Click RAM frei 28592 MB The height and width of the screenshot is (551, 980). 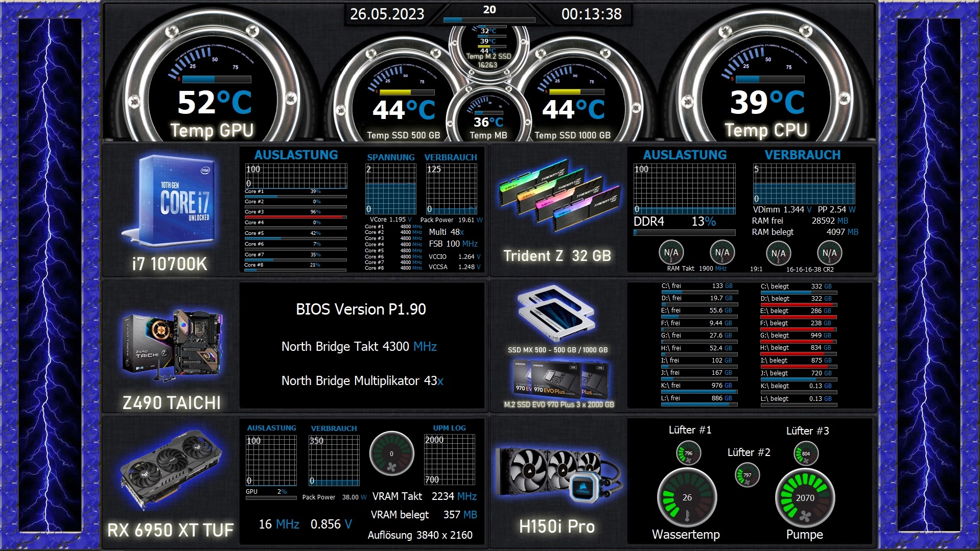pos(800,221)
